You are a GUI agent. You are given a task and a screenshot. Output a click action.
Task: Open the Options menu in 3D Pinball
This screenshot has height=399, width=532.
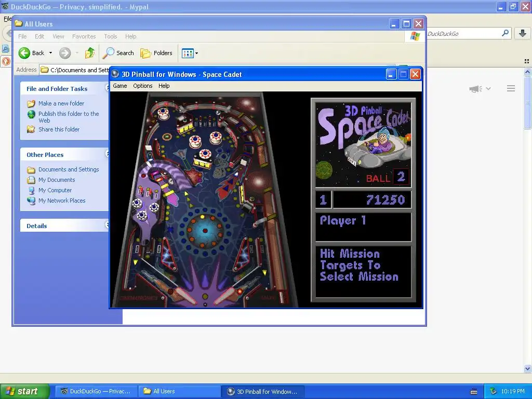(x=142, y=86)
